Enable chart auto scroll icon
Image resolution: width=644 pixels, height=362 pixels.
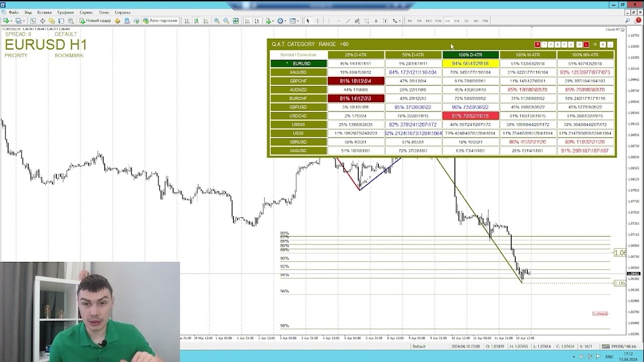[248, 21]
